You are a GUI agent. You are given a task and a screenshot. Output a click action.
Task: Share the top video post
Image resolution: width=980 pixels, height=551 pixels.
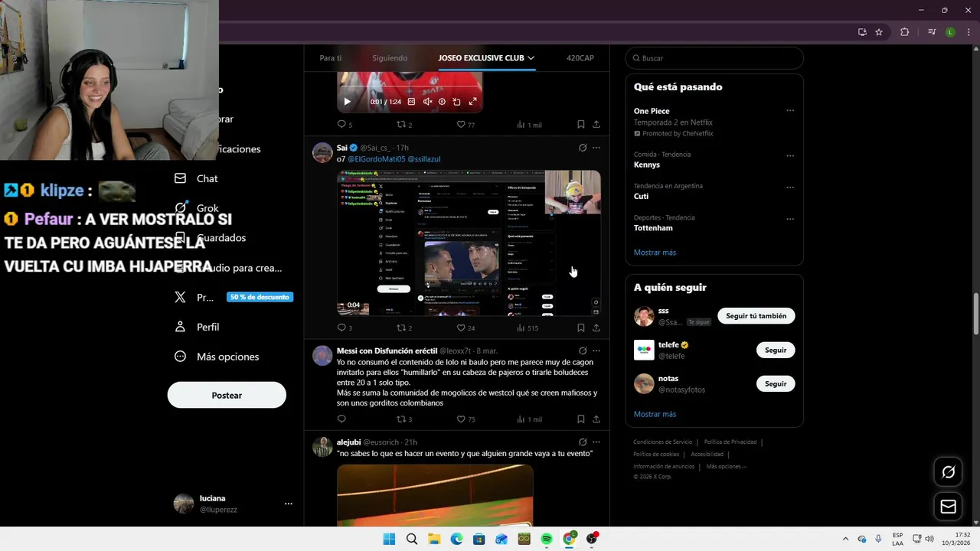(596, 125)
